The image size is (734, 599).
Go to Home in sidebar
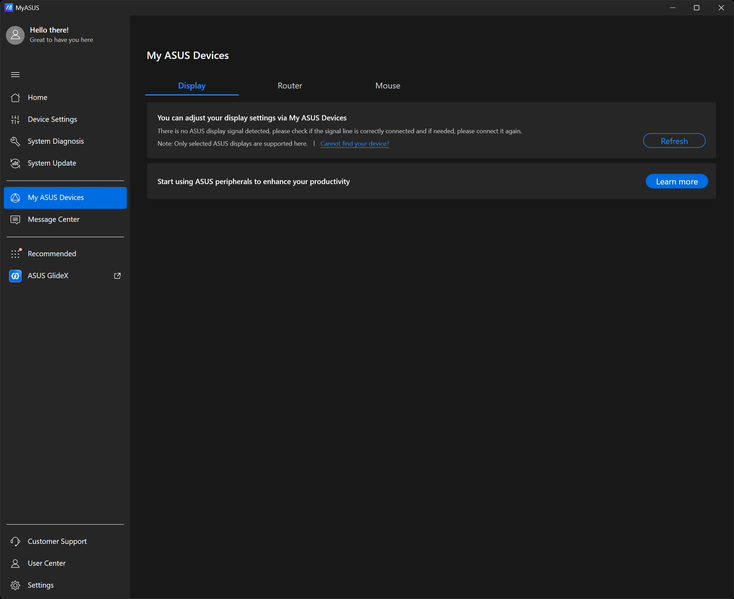click(x=65, y=97)
